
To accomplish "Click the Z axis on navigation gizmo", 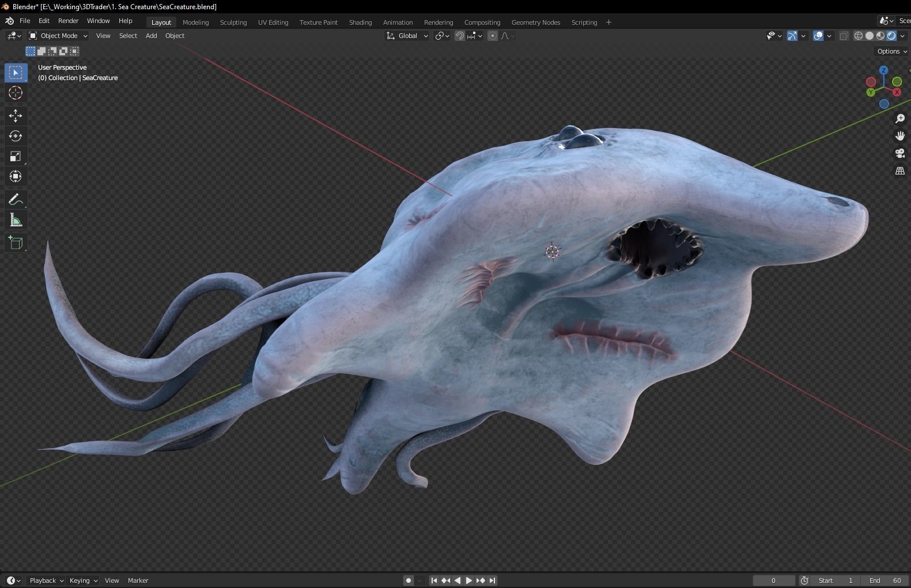I will click(x=884, y=70).
